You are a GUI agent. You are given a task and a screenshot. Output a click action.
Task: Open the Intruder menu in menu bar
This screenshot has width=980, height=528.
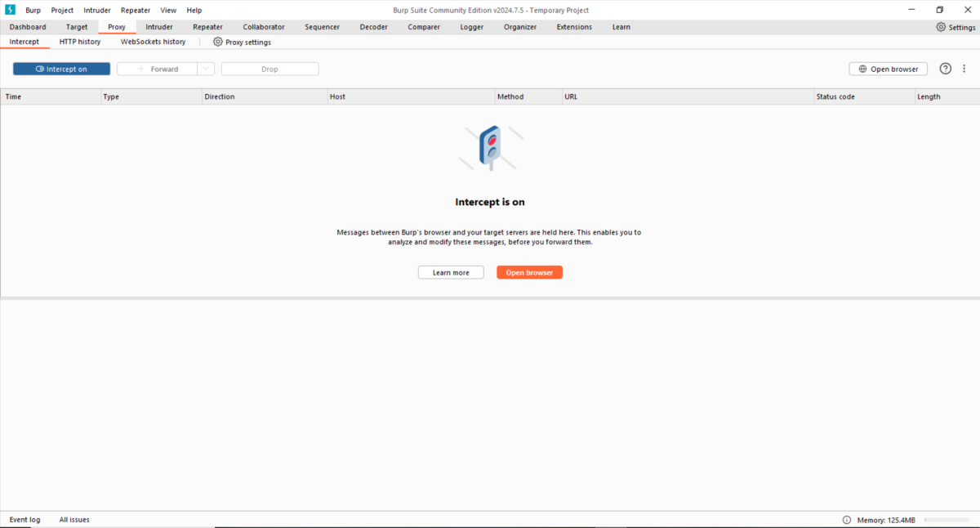(x=97, y=10)
